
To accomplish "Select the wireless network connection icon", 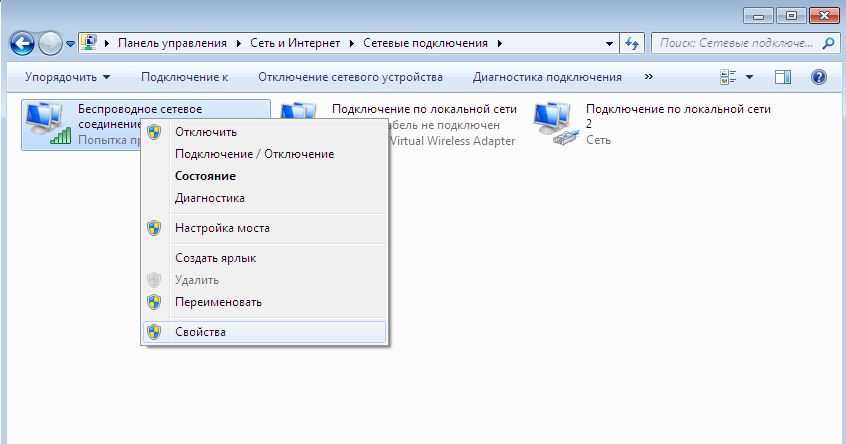I will coord(48,124).
